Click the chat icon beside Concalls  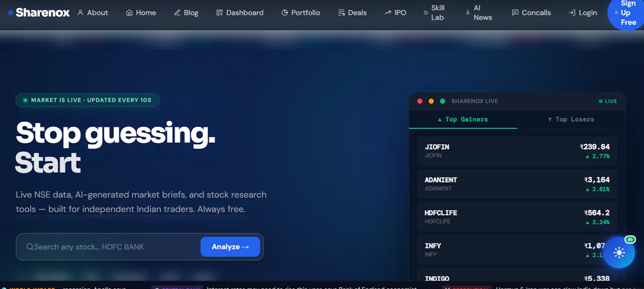[515, 13]
